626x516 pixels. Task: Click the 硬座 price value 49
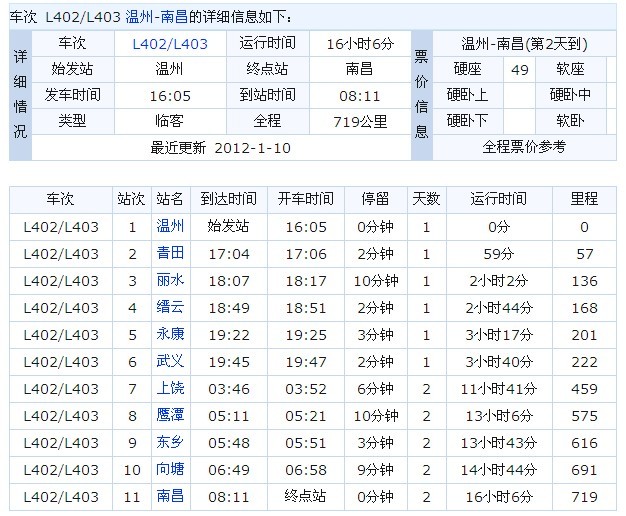pyautogui.click(x=519, y=70)
